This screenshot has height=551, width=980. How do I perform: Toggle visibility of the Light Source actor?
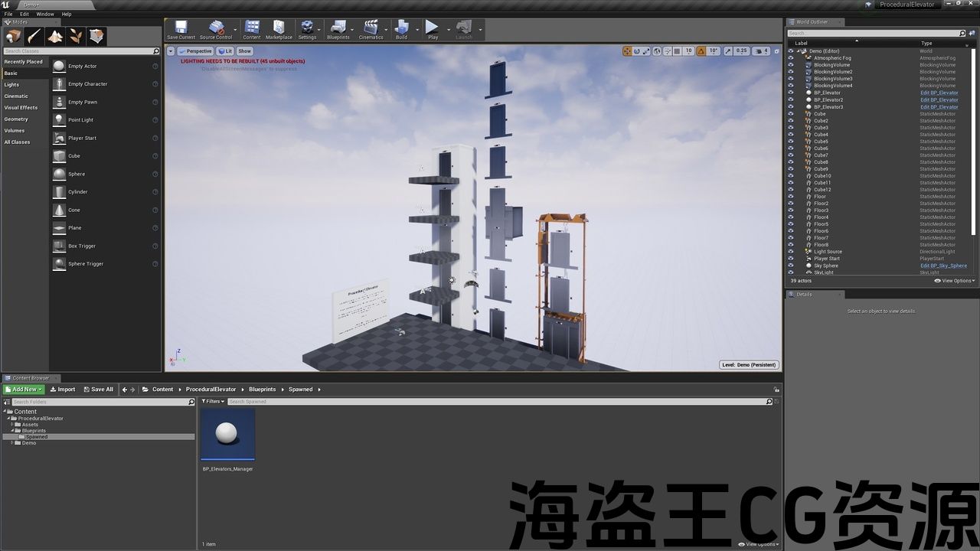[x=791, y=252]
